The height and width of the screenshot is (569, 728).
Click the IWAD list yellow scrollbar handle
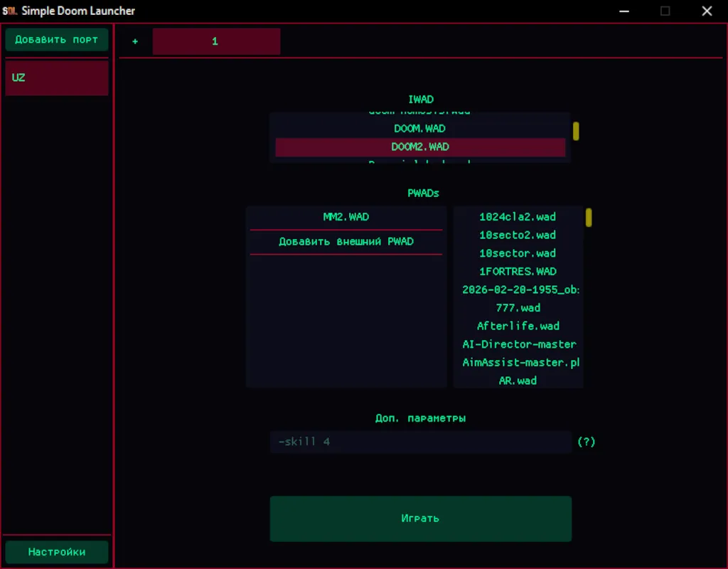point(576,131)
